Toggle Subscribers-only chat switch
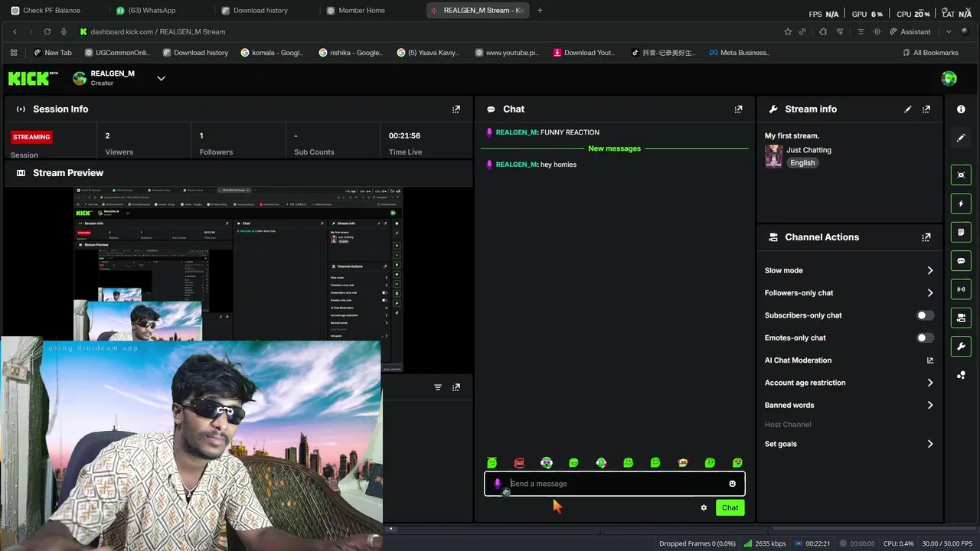The width and height of the screenshot is (980, 551). point(925,315)
